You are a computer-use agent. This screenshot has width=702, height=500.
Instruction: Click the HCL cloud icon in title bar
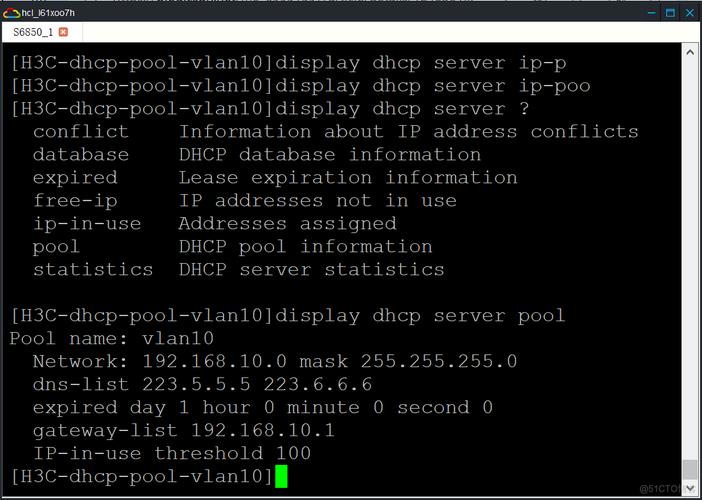(11, 11)
